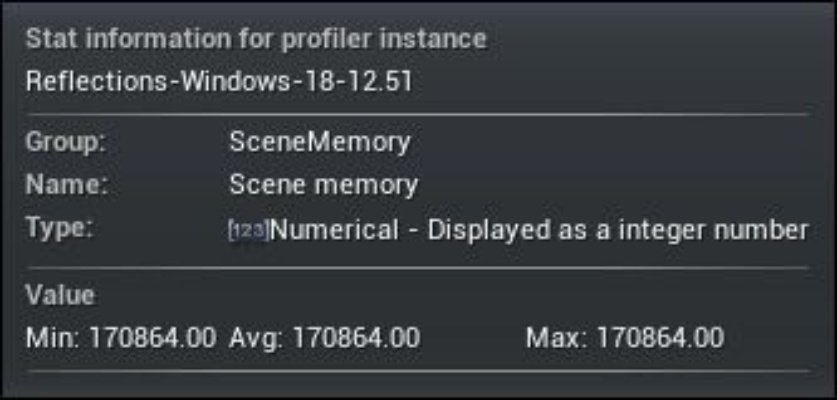The height and width of the screenshot is (400, 837).
Task: Click the bottom separator line under Min/Avg/Max
Action: pyautogui.click(x=417, y=371)
